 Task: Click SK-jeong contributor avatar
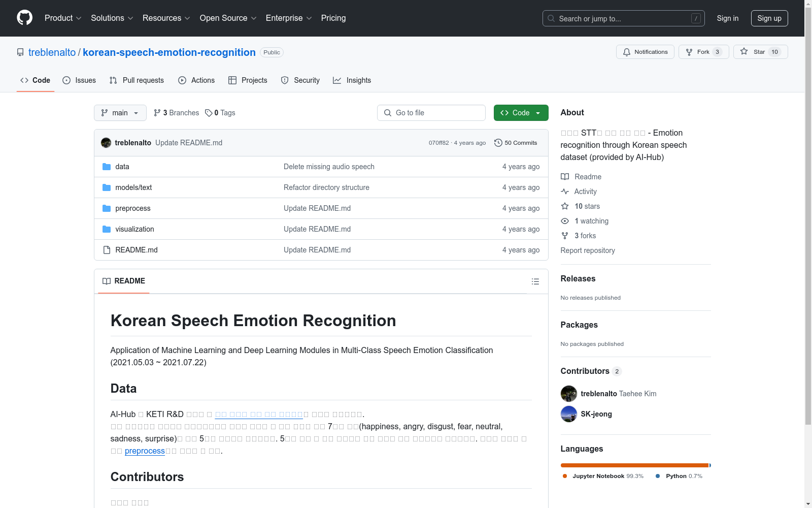(569, 414)
